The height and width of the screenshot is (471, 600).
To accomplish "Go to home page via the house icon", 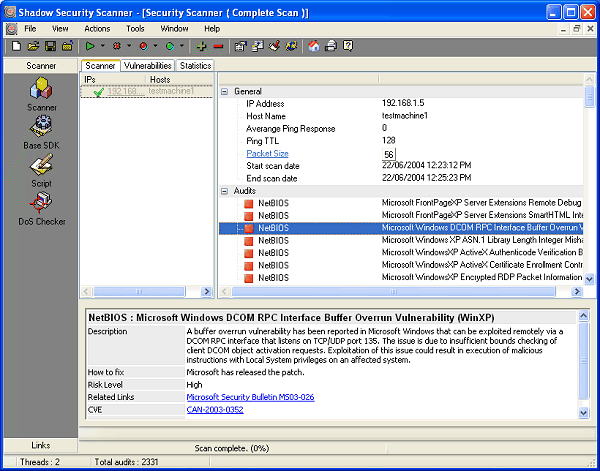I will coord(314,46).
